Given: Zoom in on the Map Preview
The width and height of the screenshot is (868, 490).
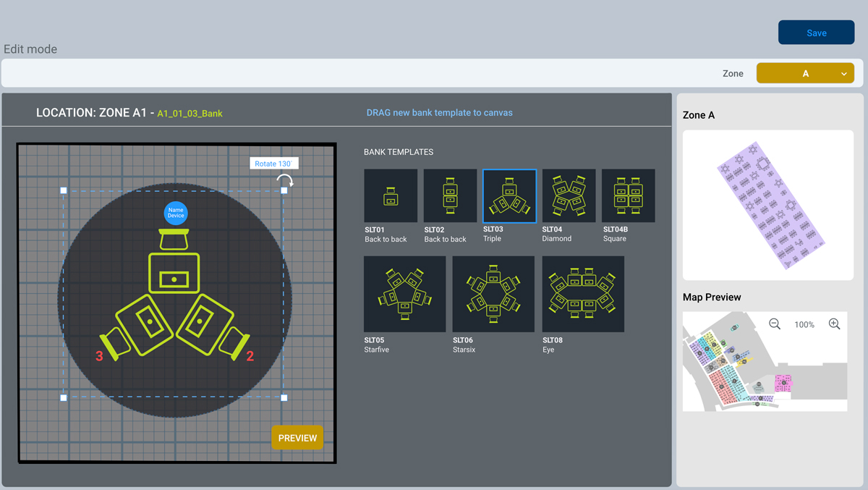Looking at the screenshot, I should point(835,324).
